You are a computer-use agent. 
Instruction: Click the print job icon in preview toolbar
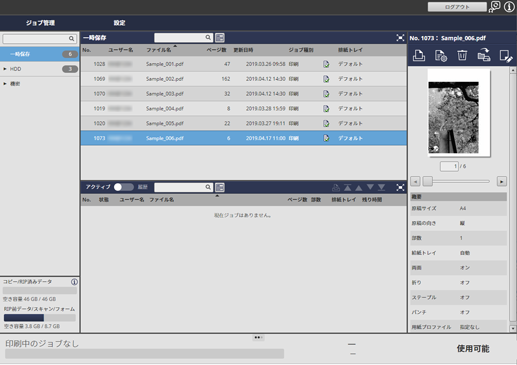419,55
